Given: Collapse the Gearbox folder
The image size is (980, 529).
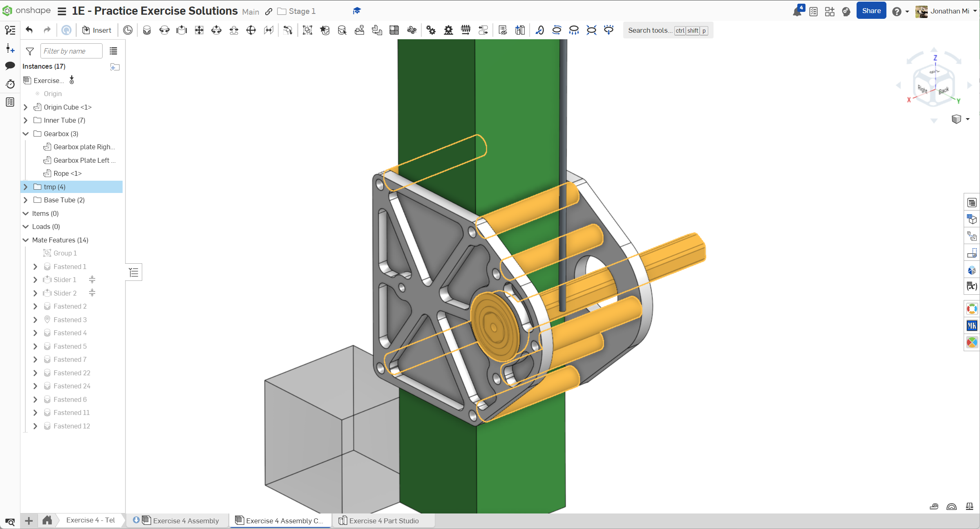Looking at the screenshot, I should pos(26,134).
